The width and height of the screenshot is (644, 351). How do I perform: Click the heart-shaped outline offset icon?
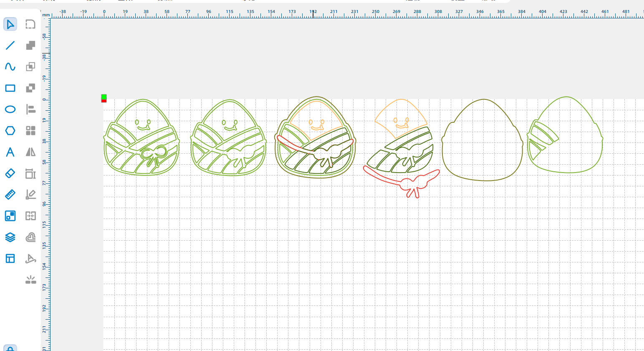pyautogui.click(x=30, y=237)
